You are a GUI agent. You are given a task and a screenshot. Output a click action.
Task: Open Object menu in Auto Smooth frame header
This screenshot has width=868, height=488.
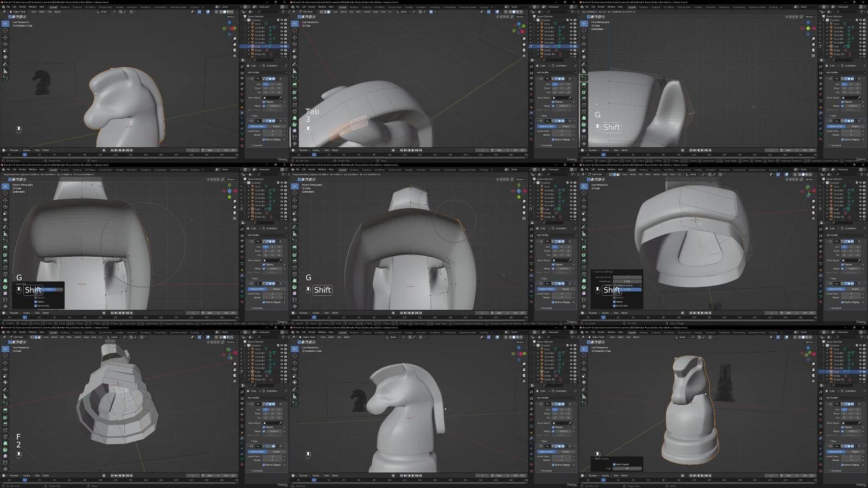point(636,337)
